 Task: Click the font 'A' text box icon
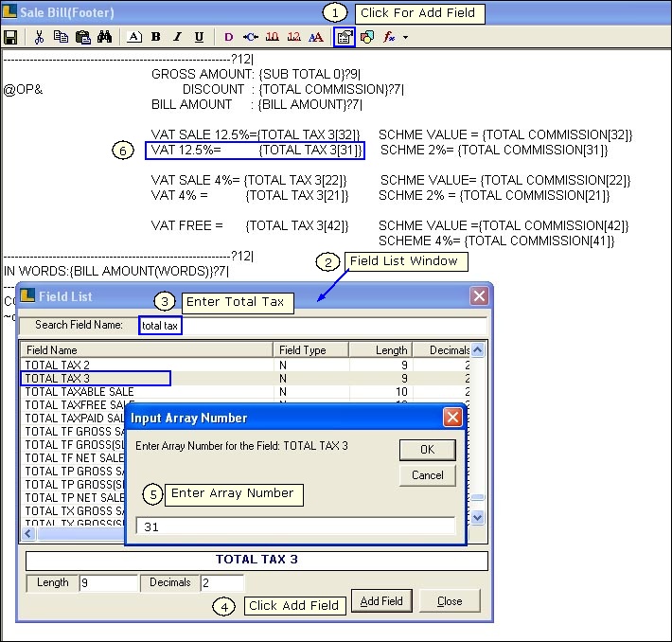(x=134, y=37)
